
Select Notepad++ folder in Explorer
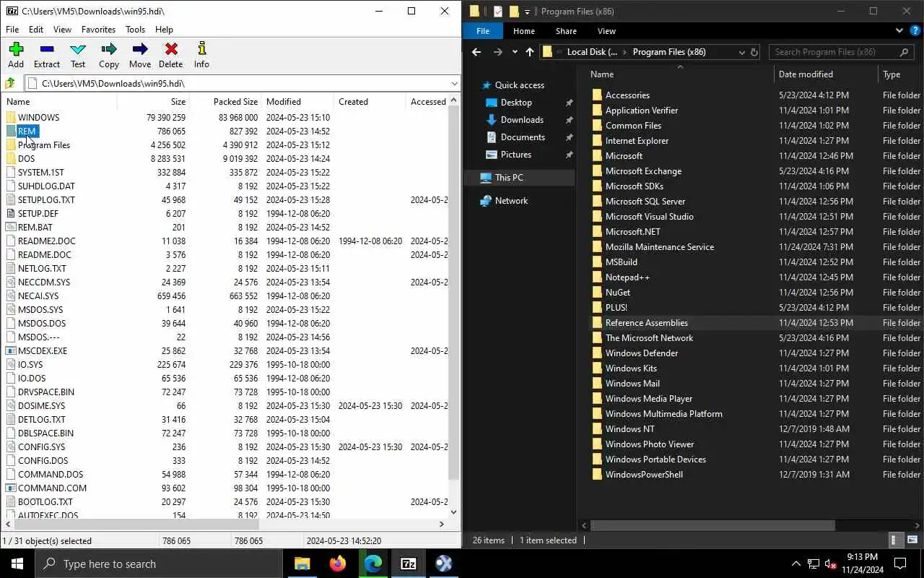627,277
